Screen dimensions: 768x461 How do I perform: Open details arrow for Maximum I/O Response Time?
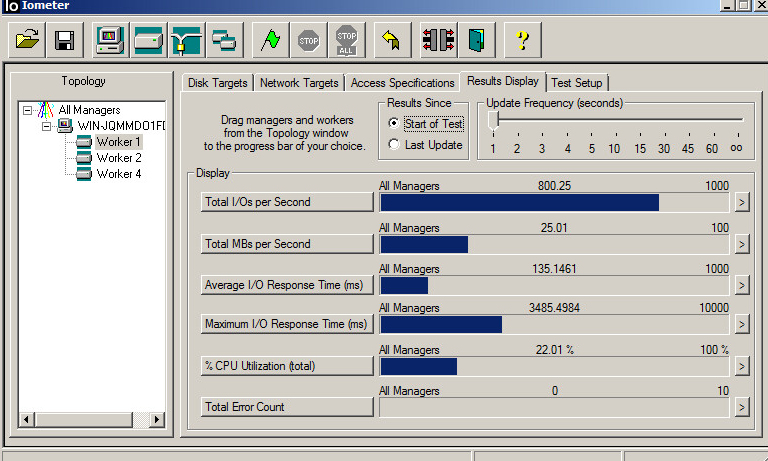pyautogui.click(x=742, y=324)
